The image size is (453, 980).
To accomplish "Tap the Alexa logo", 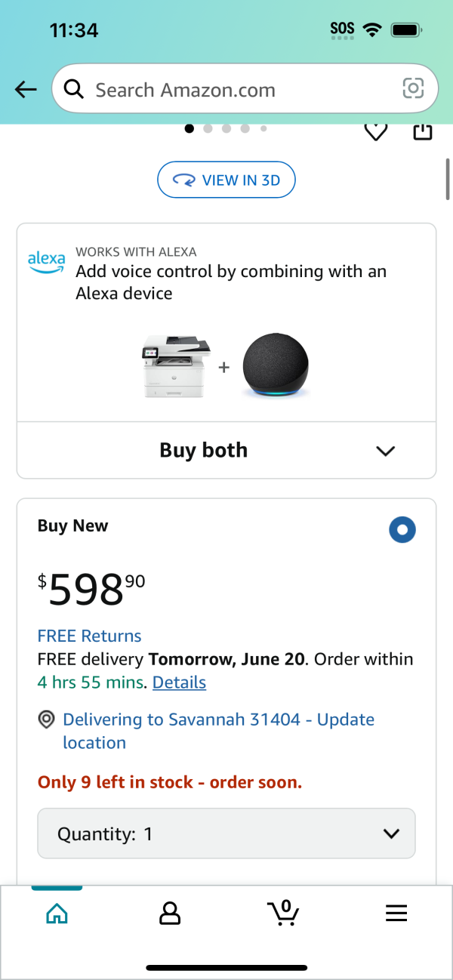I will point(46,261).
